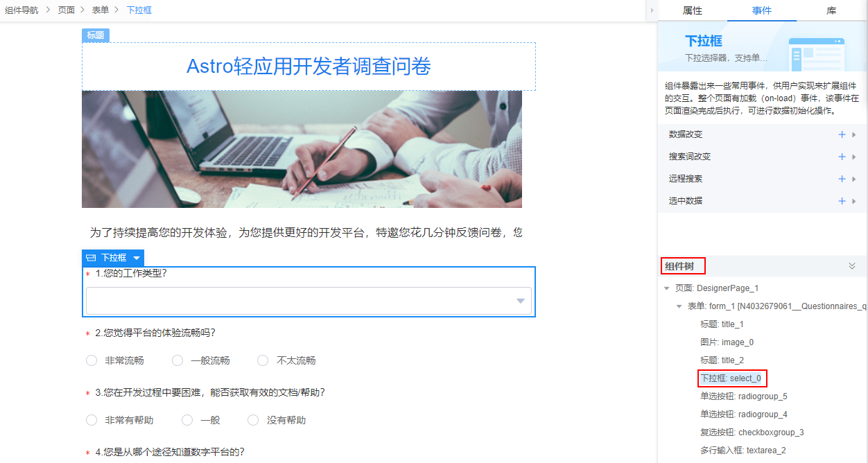Collapse right panel with small arrow handle
Viewport: 868px width, 463px height.
tap(652, 10)
